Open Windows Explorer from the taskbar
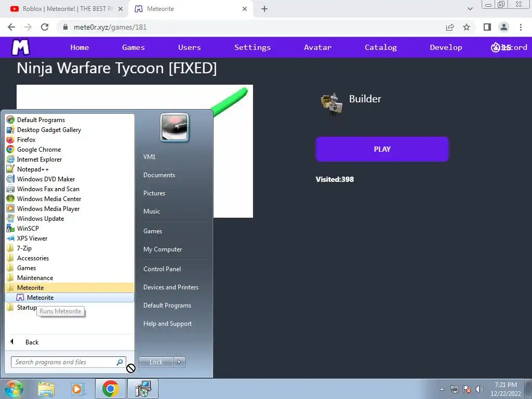 coord(46,389)
